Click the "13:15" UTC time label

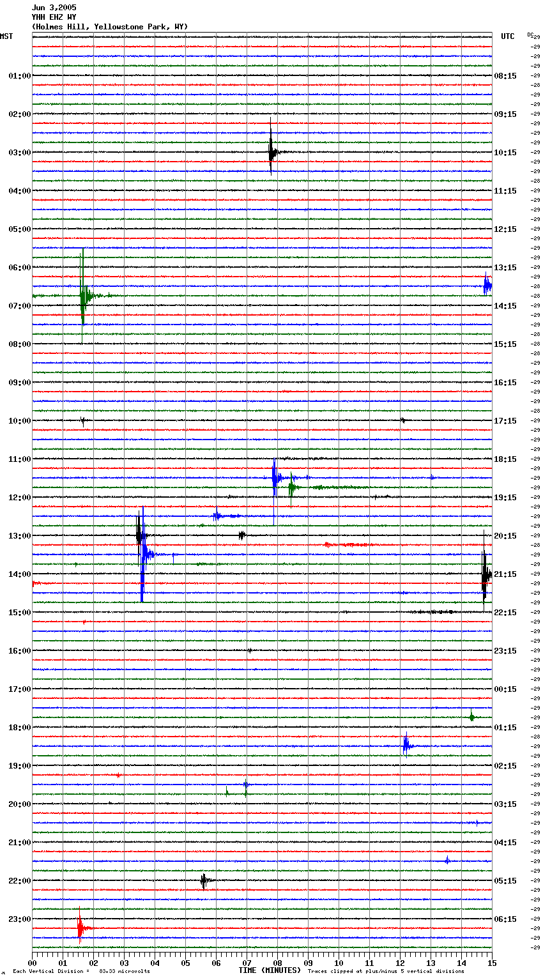click(505, 268)
